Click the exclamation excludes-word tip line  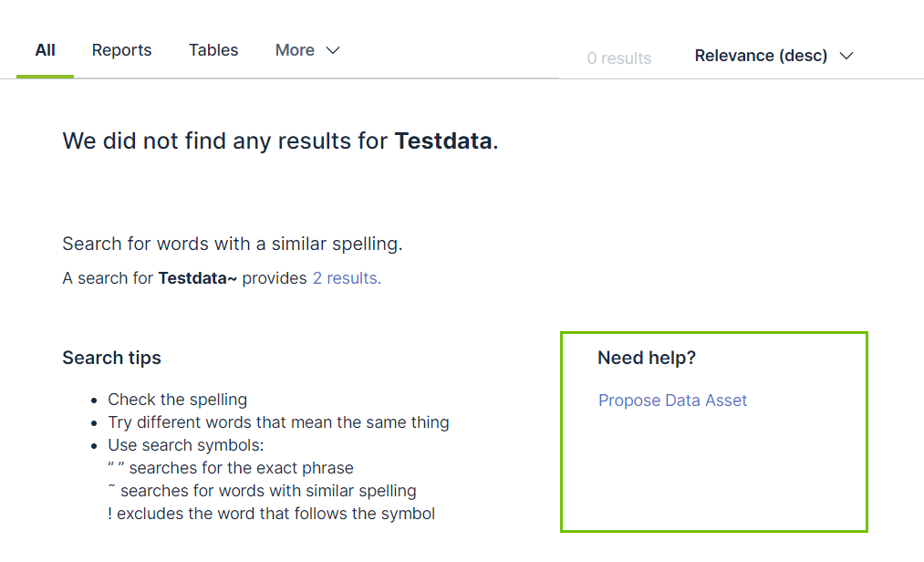[x=271, y=514]
